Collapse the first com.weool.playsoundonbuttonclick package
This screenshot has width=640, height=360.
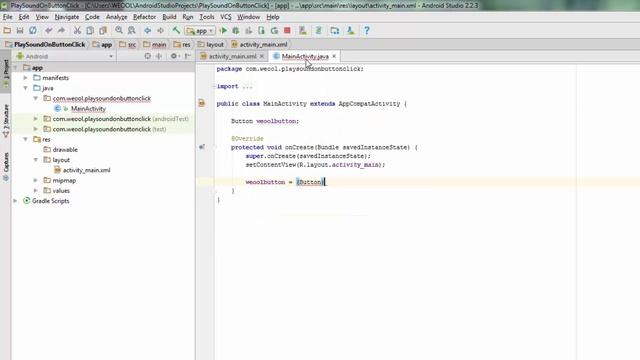(36, 98)
